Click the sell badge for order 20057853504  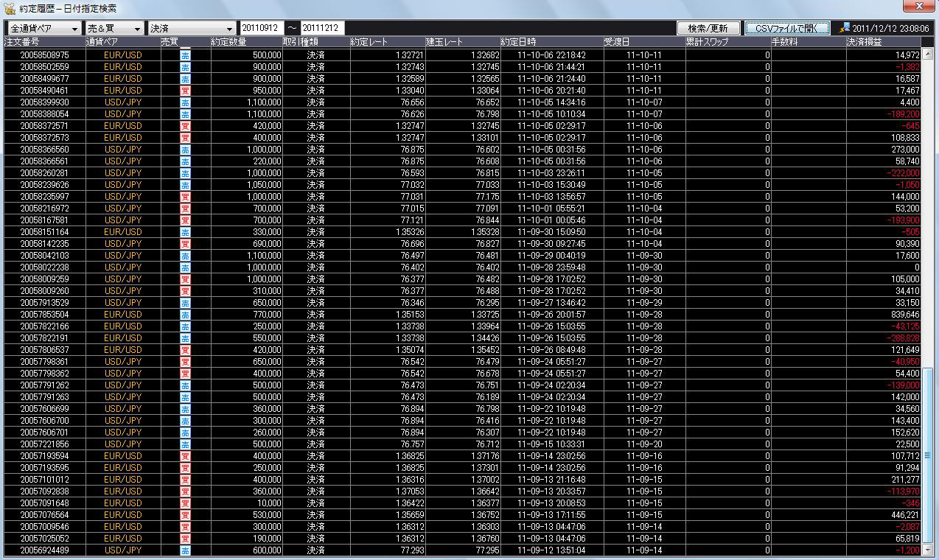click(x=185, y=315)
